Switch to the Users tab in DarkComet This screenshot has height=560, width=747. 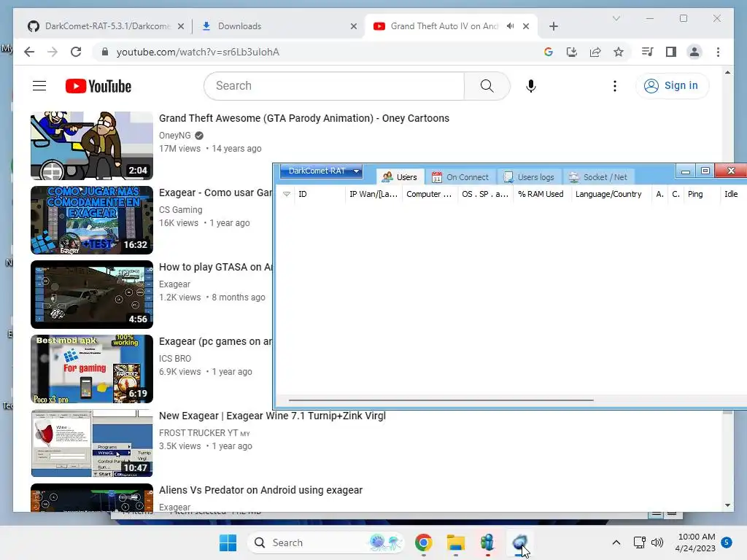pyautogui.click(x=399, y=177)
